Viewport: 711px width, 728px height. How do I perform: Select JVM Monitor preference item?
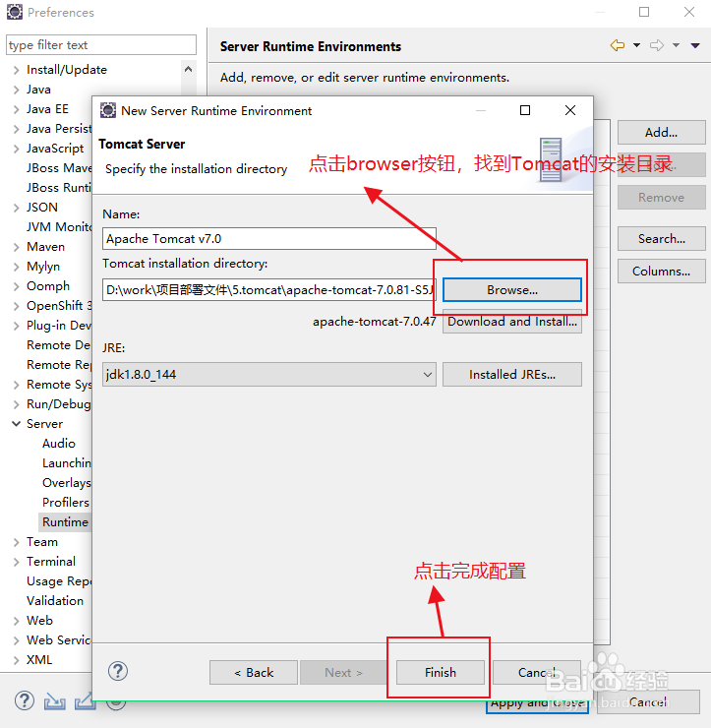click(59, 227)
